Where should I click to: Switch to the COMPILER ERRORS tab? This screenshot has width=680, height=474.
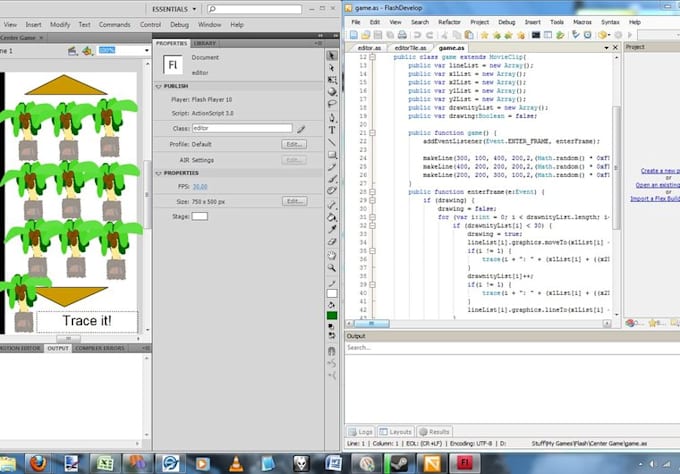pos(100,348)
